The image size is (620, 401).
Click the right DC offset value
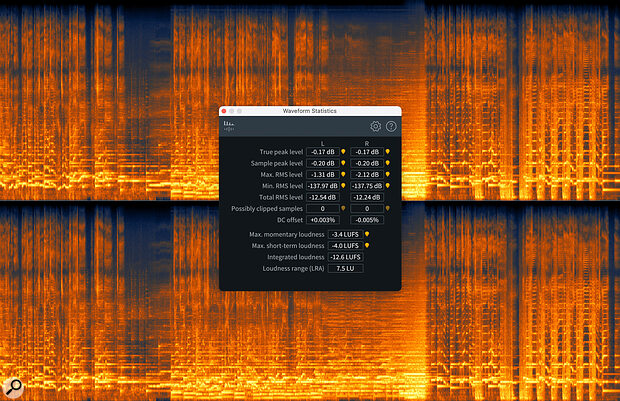pos(367,219)
